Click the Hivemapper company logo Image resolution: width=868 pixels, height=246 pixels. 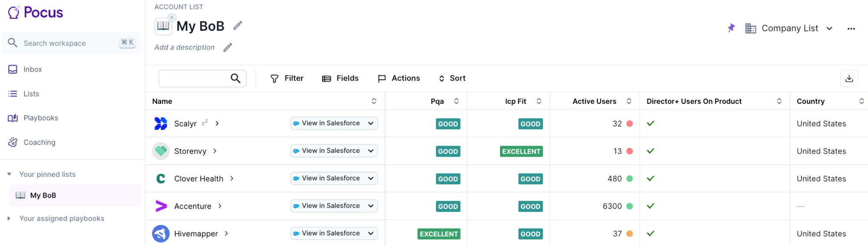(161, 233)
